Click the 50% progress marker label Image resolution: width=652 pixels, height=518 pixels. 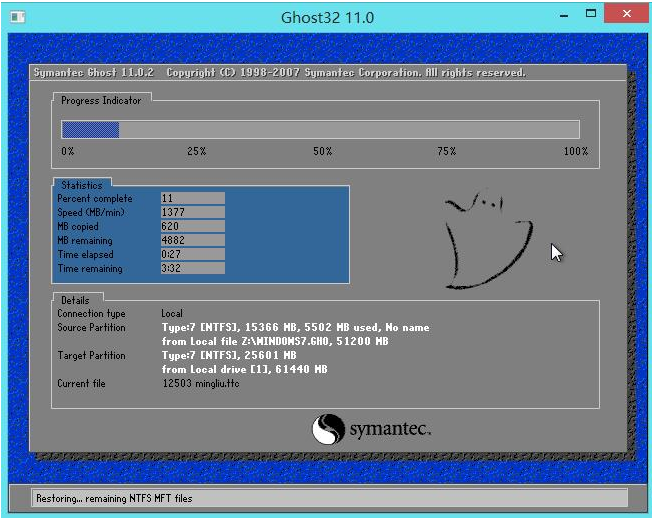coord(322,152)
